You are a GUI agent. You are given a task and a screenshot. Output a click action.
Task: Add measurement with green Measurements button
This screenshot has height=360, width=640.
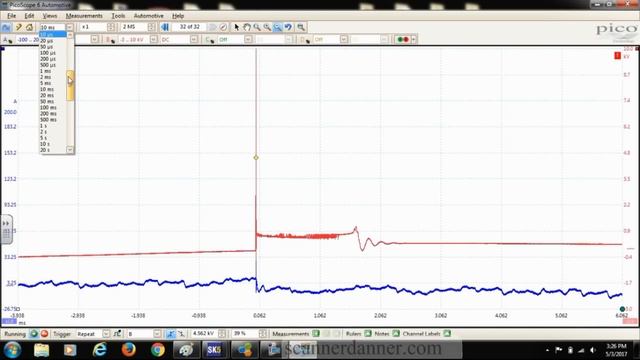pyautogui.click(x=316, y=333)
